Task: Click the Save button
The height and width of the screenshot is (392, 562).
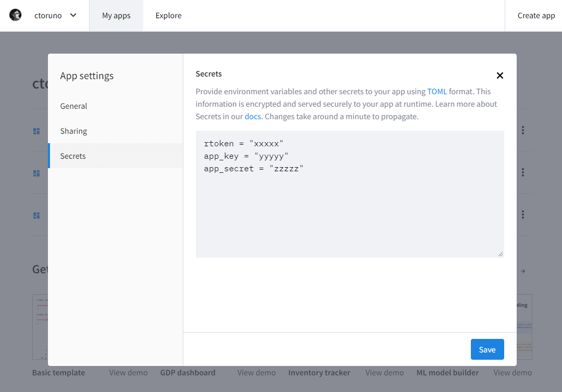Action: coord(487,349)
